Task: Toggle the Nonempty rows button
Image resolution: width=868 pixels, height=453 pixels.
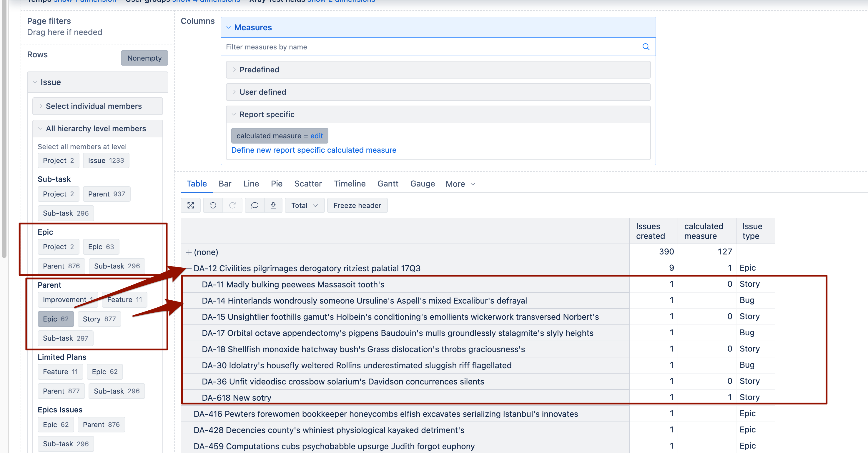Action: [x=144, y=58]
